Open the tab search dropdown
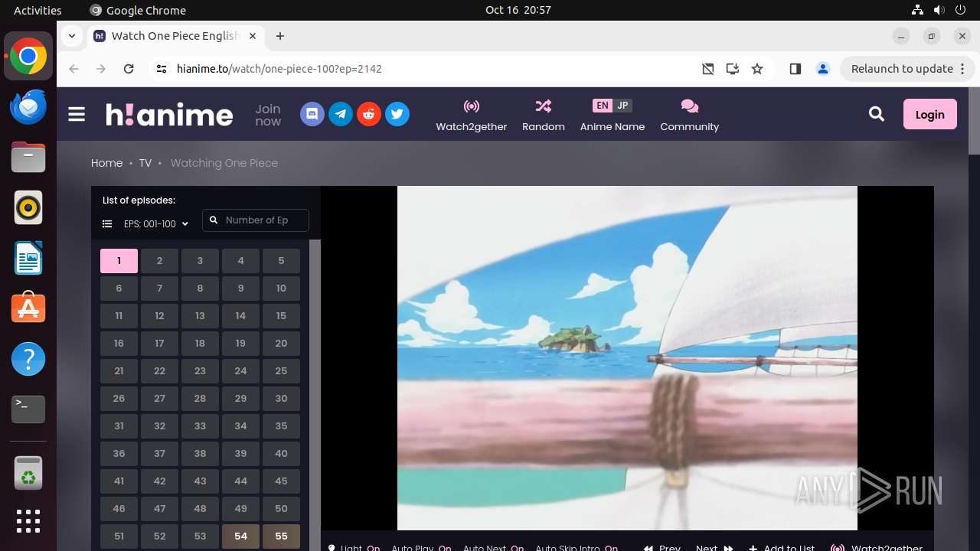980x551 pixels. [72, 35]
